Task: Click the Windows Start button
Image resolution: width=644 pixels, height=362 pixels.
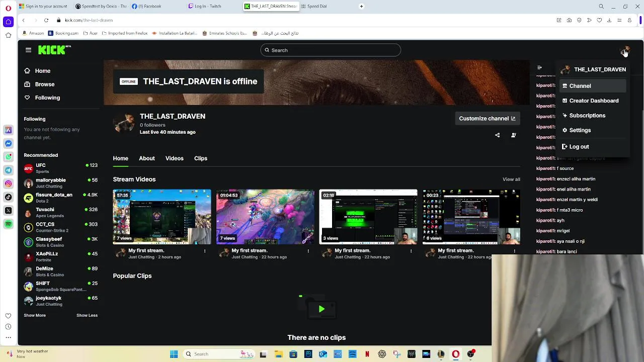Action: click(174, 354)
